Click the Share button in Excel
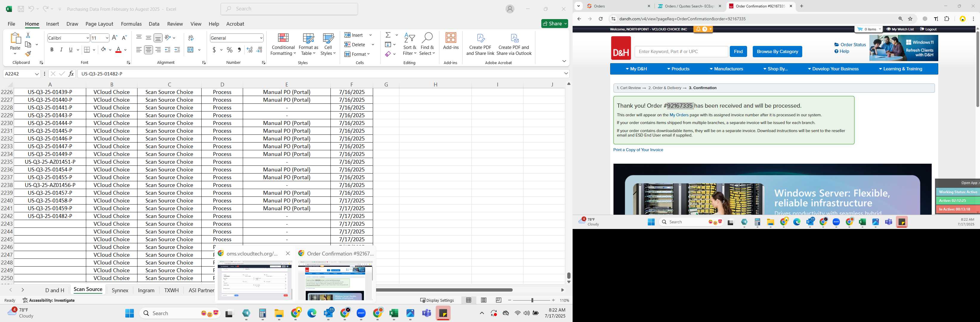The width and height of the screenshot is (980, 322). [x=555, y=24]
